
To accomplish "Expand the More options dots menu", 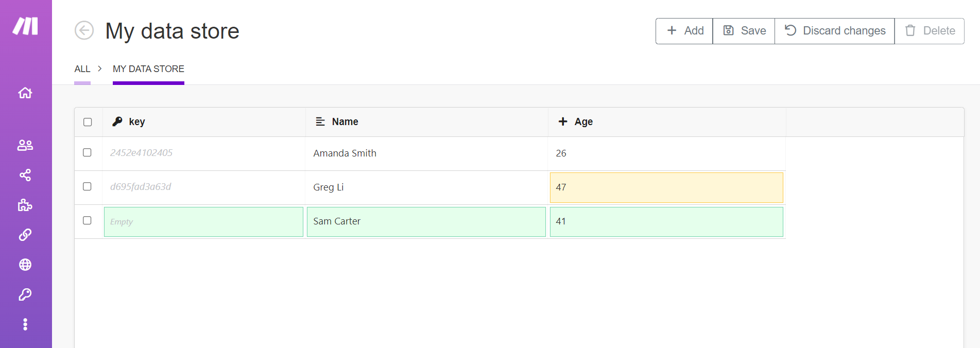I will (25, 324).
